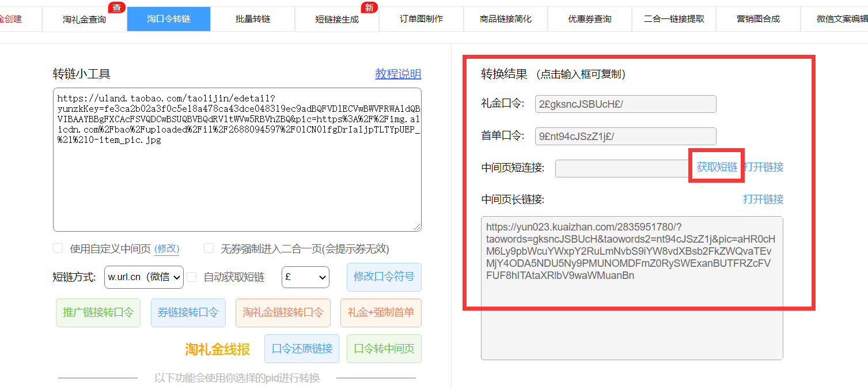Switch to the 优惠券查询 tab
868x389 pixels.
[x=590, y=19]
